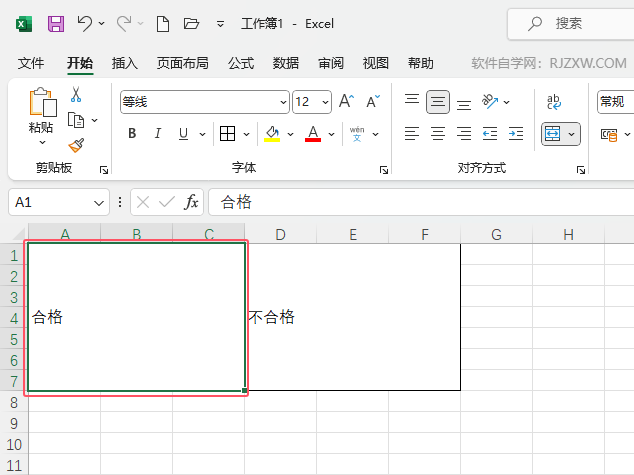This screenshot has height=475, width=634.
Task: Switch to the 公式 tab
Action: point(241,63)
